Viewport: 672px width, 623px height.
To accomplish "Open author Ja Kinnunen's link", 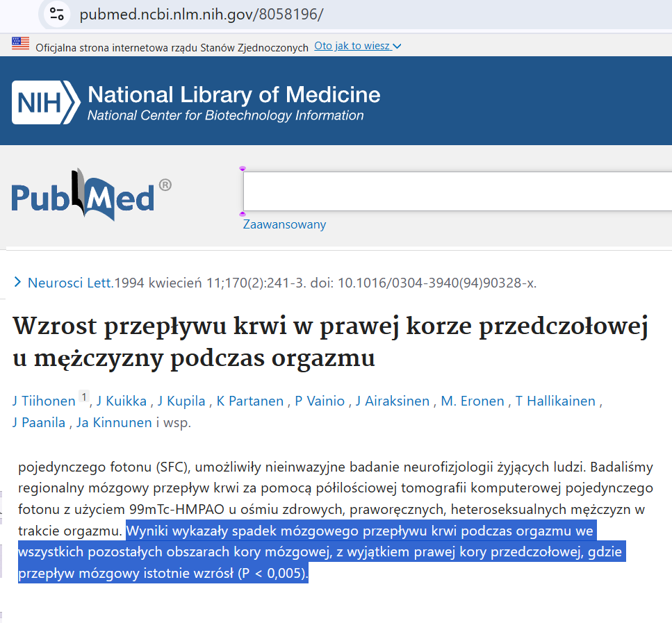I will pos(113,422).
